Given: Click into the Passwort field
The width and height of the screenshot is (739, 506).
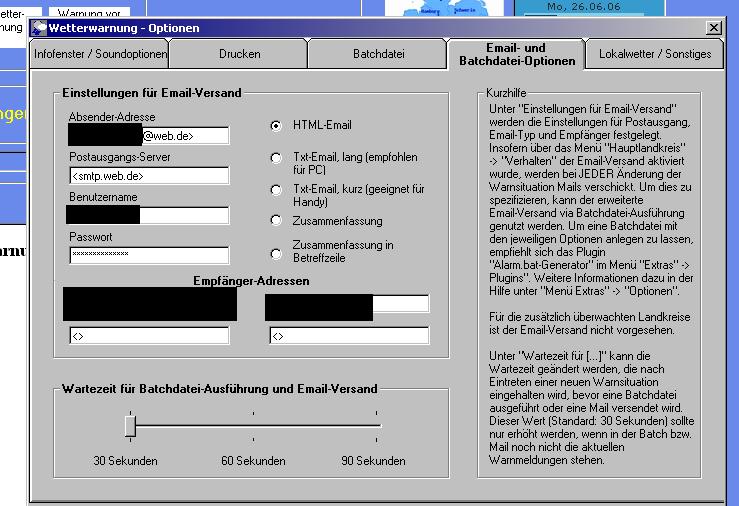Looking at the screenshot, I should [x=148, y=255].
